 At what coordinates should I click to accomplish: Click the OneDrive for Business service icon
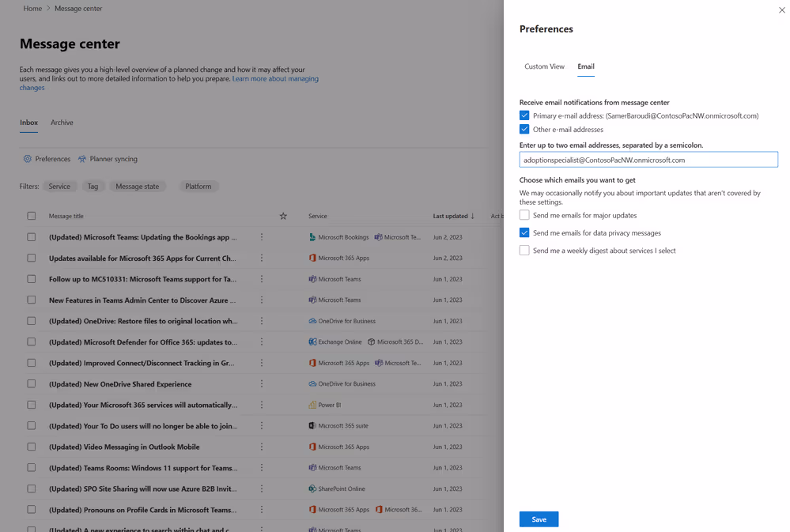(x=314, y=321)
